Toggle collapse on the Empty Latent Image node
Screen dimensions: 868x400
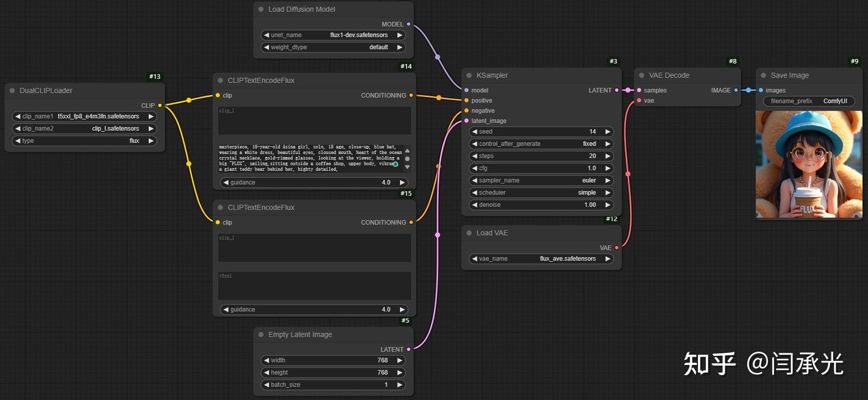click(261, 335)
